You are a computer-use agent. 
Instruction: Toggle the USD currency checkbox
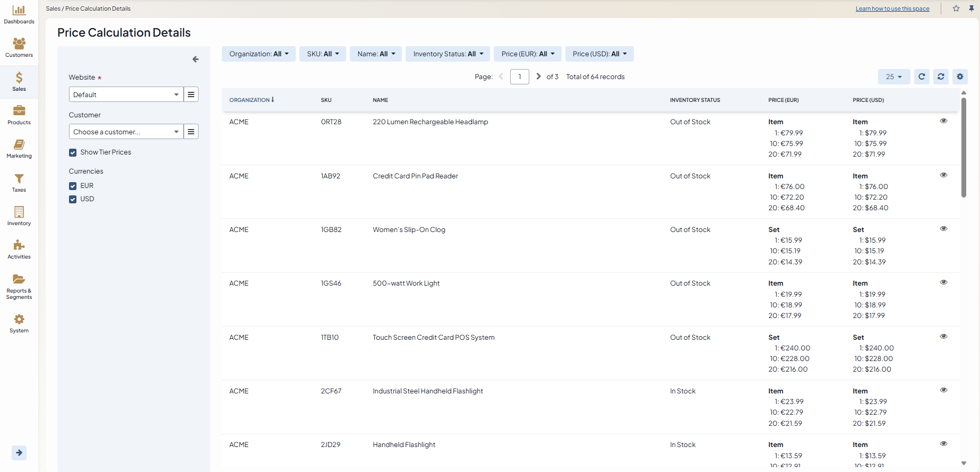pyautogui.click(x=73, y=200)
